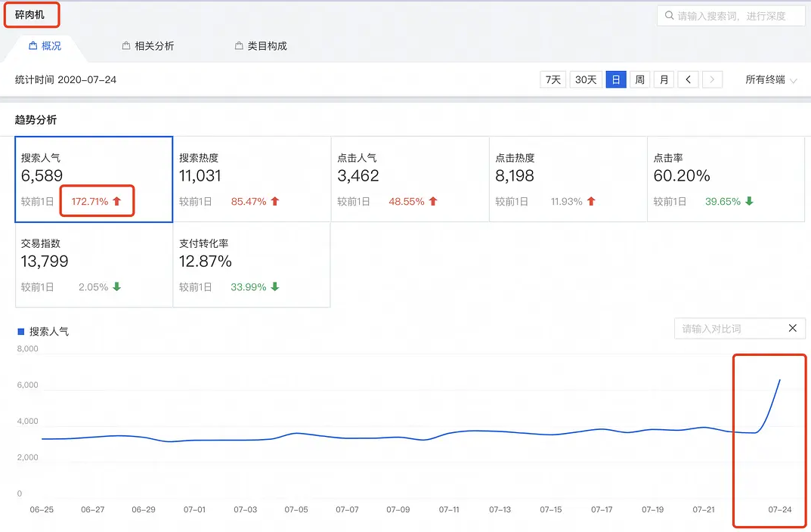Select the 7天 time range
The height and width of the screenshot is (532, 811).
[553, 79]
